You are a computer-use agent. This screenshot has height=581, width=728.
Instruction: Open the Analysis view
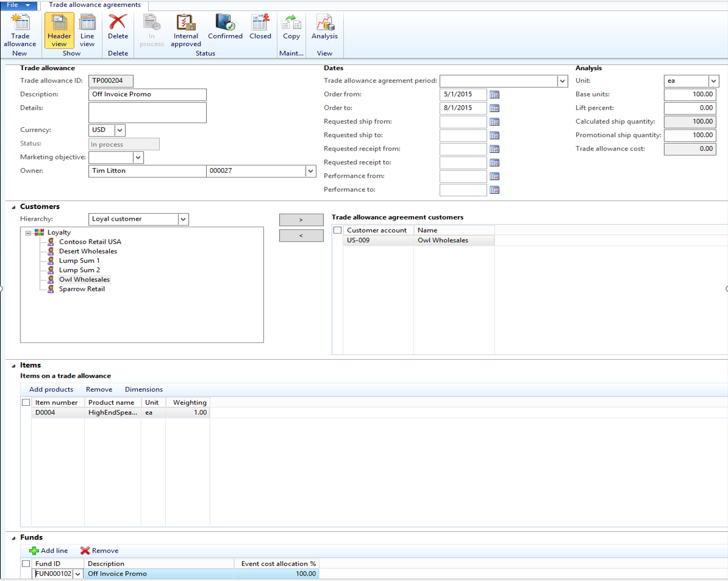coord(325,28)
